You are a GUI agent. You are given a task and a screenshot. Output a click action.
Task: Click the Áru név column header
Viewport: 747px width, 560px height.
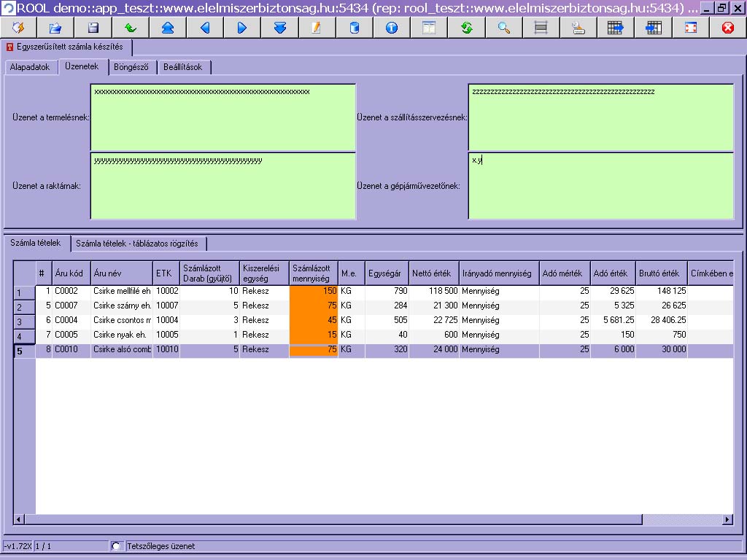click(122, 273)
